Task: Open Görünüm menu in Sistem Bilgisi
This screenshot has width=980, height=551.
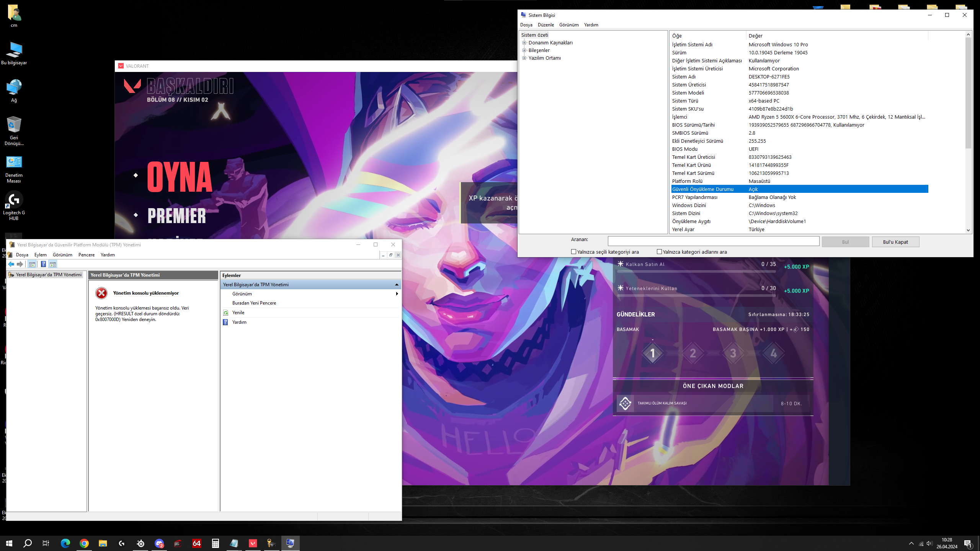Action: [569, 25]
